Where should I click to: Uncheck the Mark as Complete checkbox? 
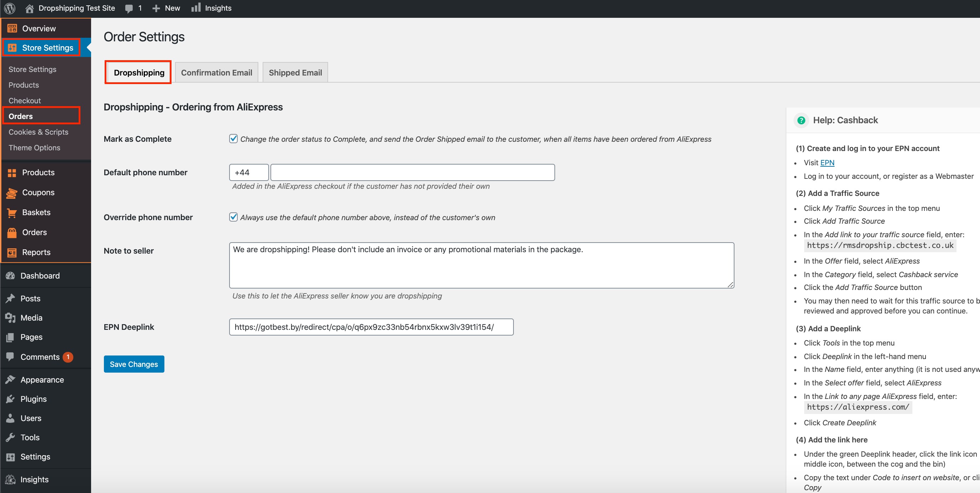coord(233,139)
